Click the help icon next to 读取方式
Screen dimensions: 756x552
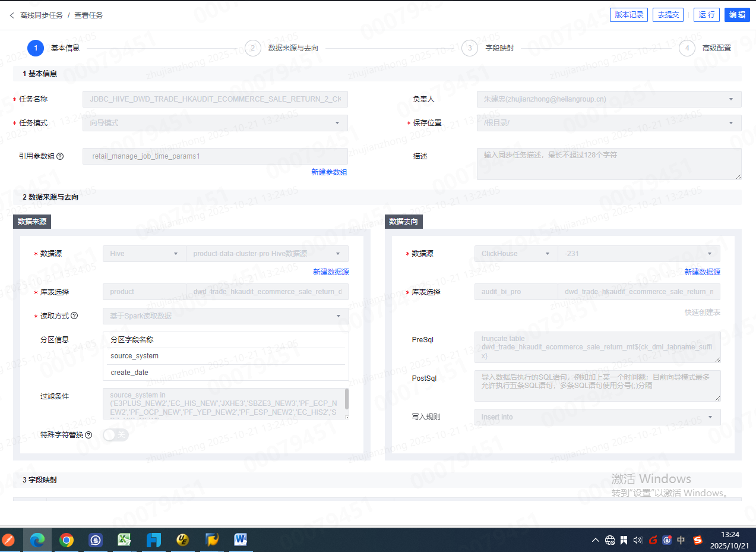click(74, 316)
